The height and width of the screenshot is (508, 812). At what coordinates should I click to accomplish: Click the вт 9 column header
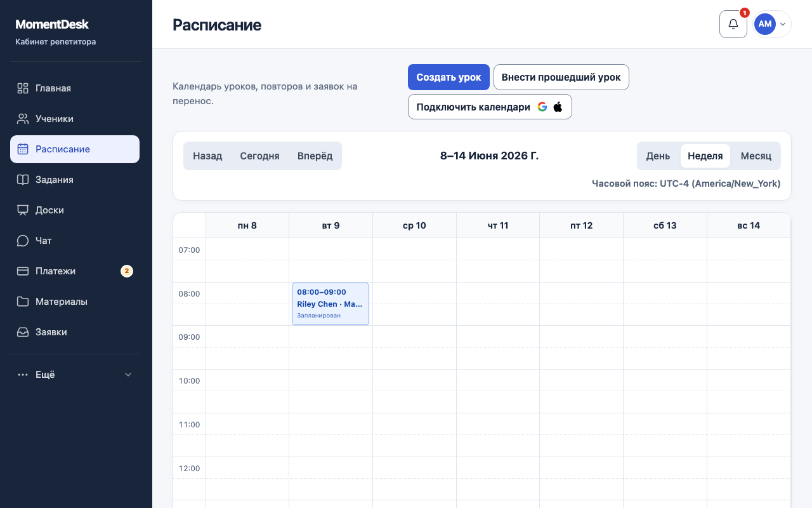[x=331, y=225]
